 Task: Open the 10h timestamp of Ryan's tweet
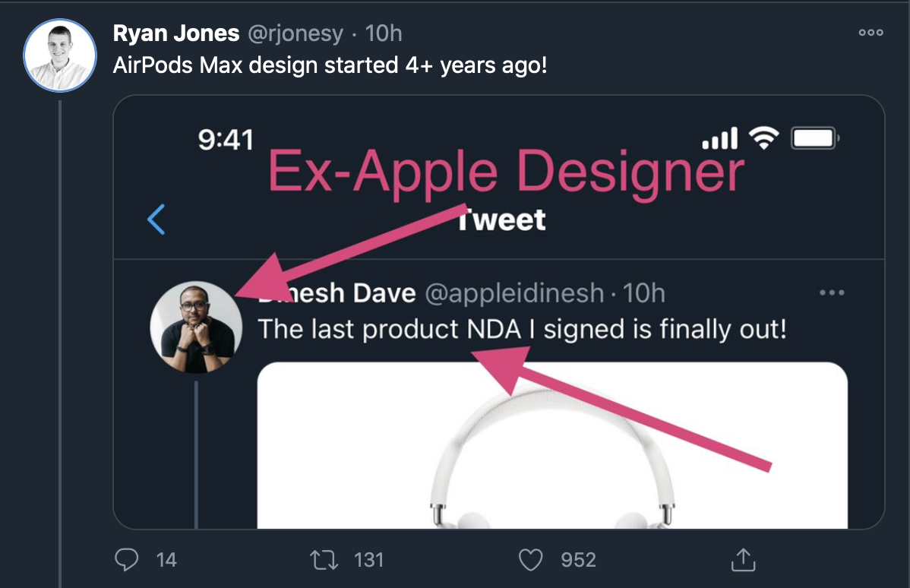point(384,33)
